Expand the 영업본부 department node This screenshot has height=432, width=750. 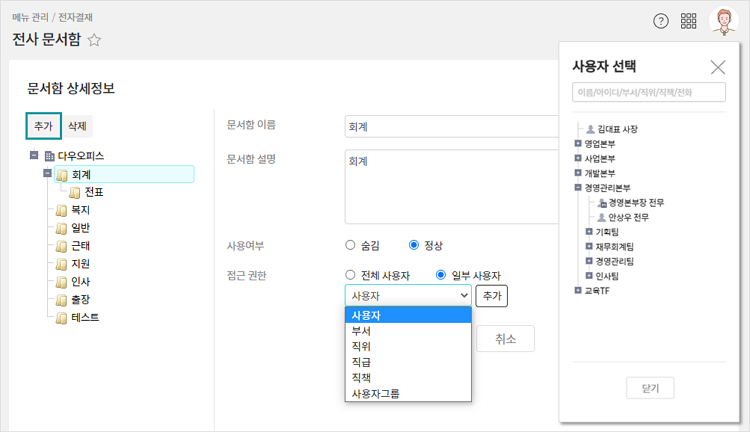point(578,144)
